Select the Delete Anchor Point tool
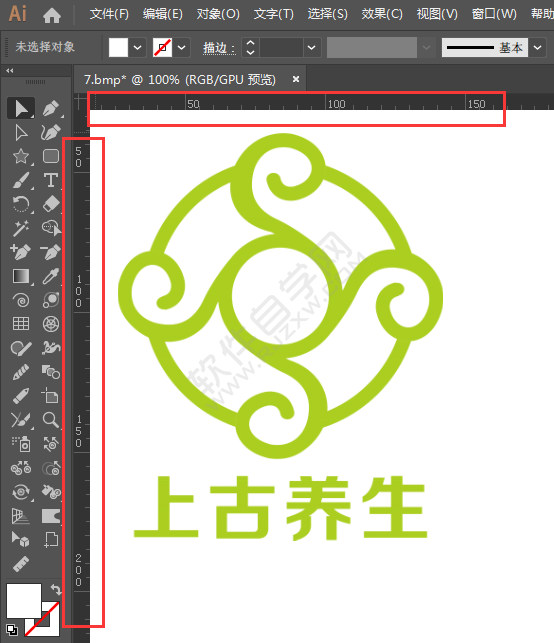Image resolution: width=554 pixels, height=643 pixels. pyautogui.click(x=51, y=252)
